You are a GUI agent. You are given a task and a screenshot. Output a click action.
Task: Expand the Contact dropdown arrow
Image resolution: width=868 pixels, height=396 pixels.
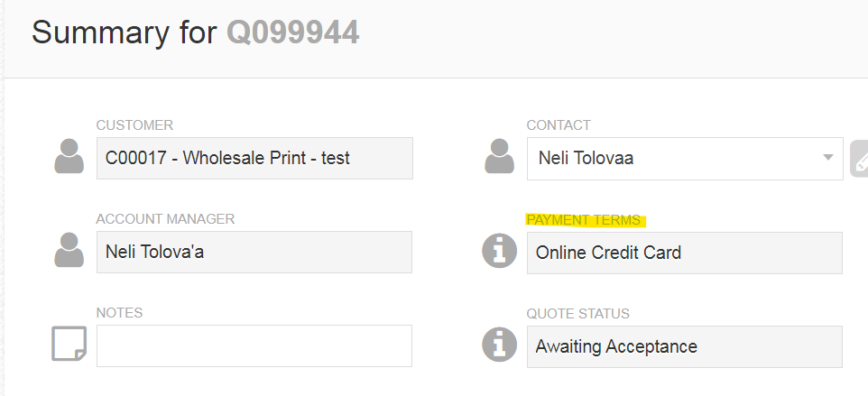(828, 158)
